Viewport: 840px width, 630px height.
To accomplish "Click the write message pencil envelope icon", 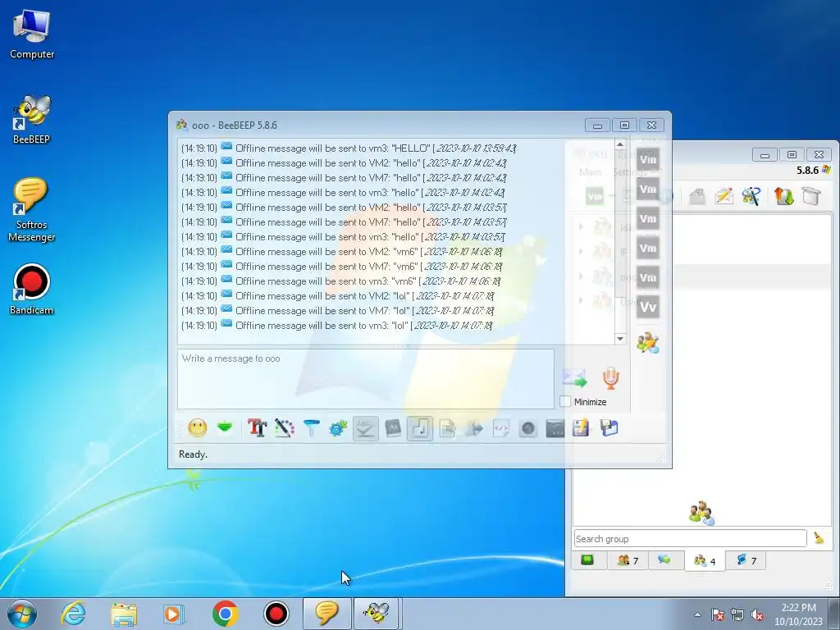I will click(x=724, y=196).
